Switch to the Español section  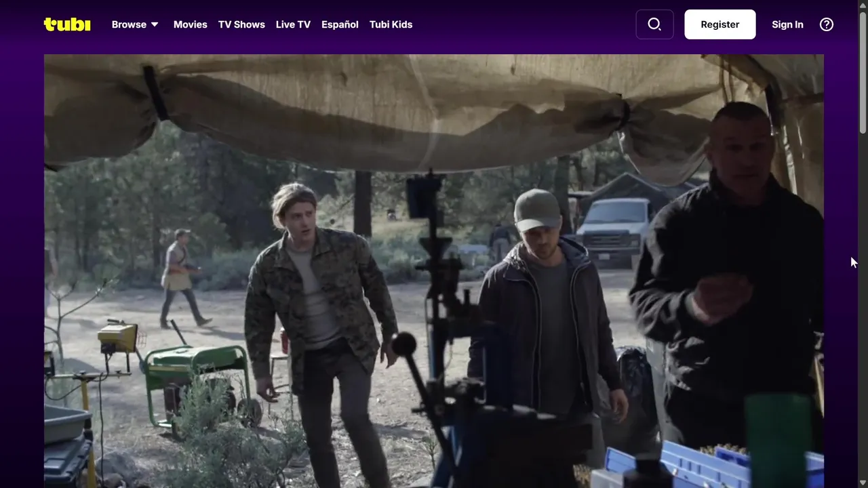point(340,24)
